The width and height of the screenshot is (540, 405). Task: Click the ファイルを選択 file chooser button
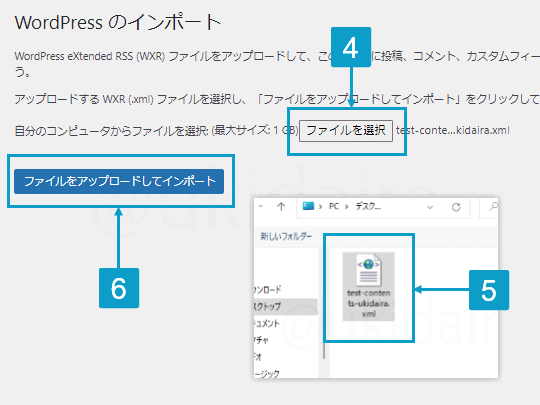coord(346,131)
